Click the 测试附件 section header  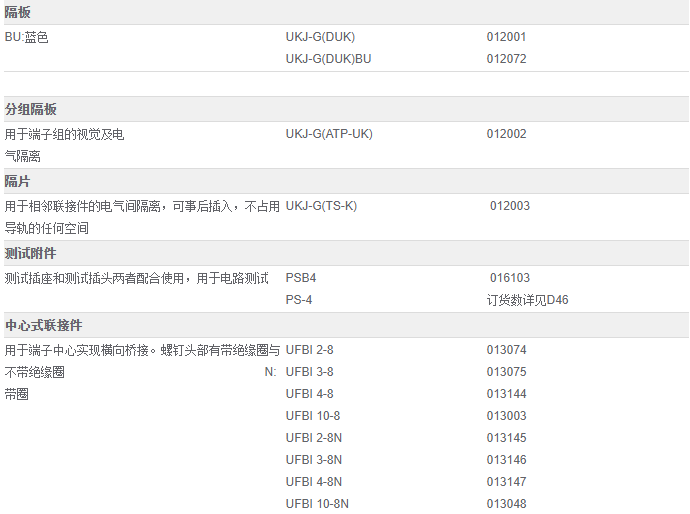[31, 253]
